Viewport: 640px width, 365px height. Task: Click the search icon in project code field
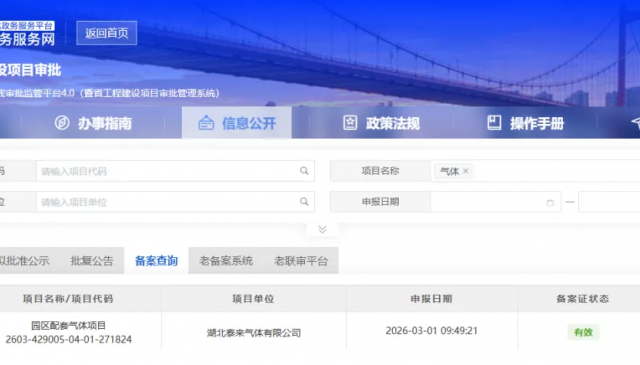(x=304, y=171)
